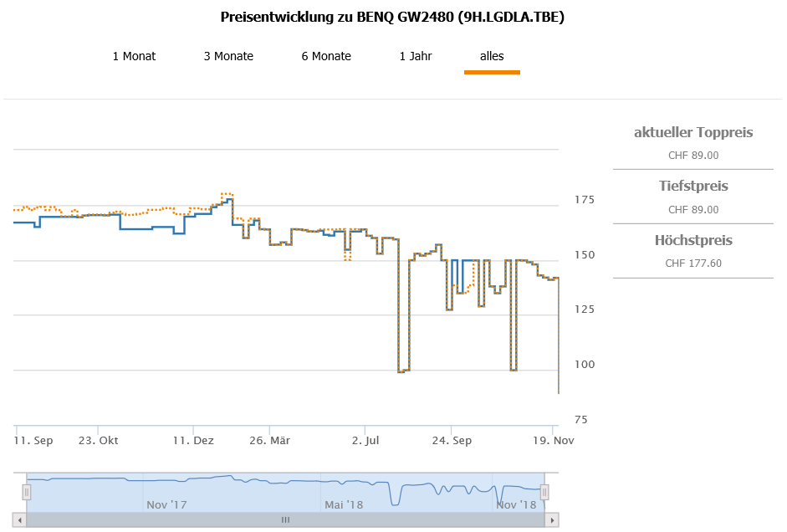Click the Höchstpreis heading
This screenshot has height=532, width=787.
pos(693,240)
